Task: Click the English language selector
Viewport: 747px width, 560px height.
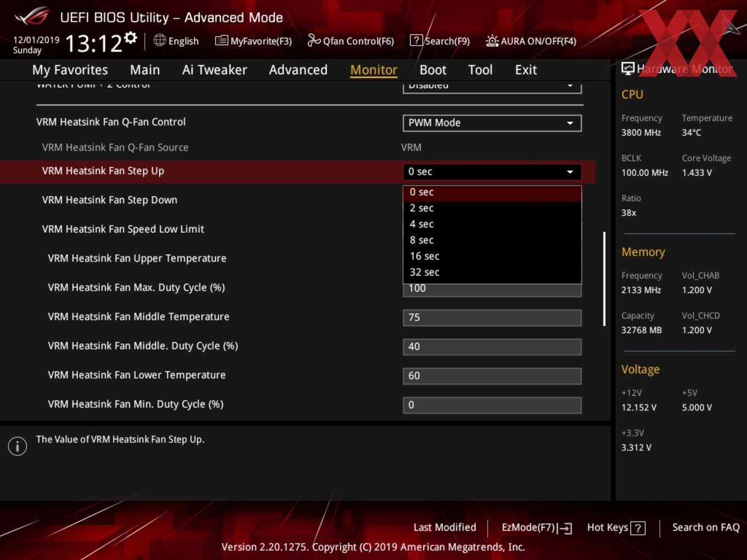Action: [176, 41]
